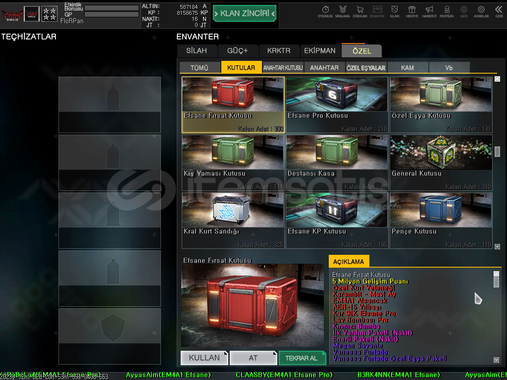Open the Etkinlik stopwatch icon

point(325,11)
